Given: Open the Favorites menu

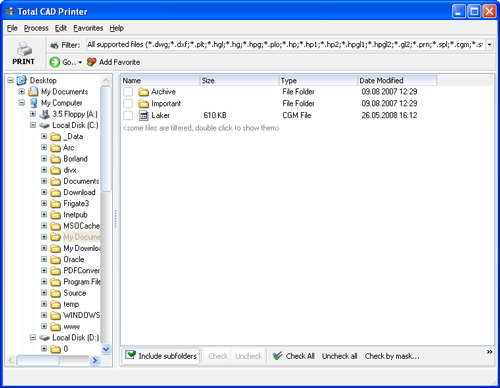Looking at the screenshot, I should tap(88, 28).
